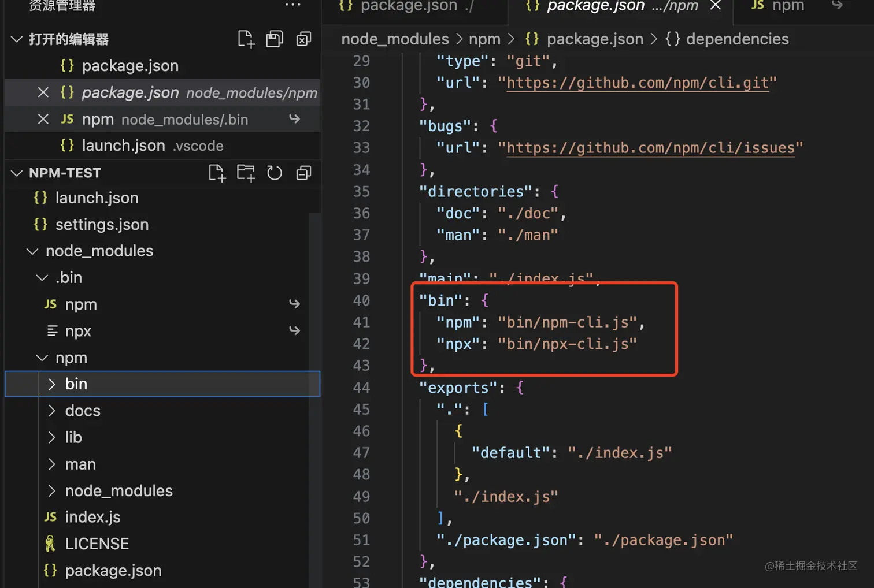Screen dimensions: 874x588
Task: Click "./man" value on line 37
Action: 528,235
